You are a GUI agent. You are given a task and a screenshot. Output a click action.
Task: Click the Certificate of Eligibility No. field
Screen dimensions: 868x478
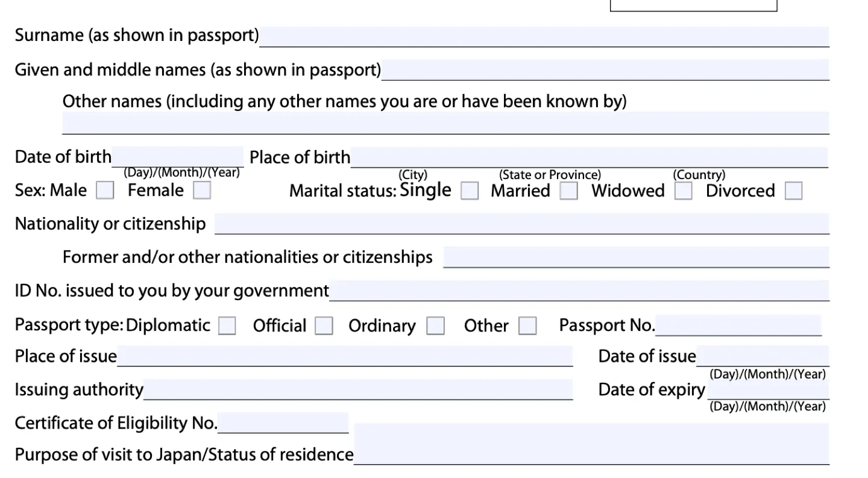pyautogui.click(x=283, y=423)
